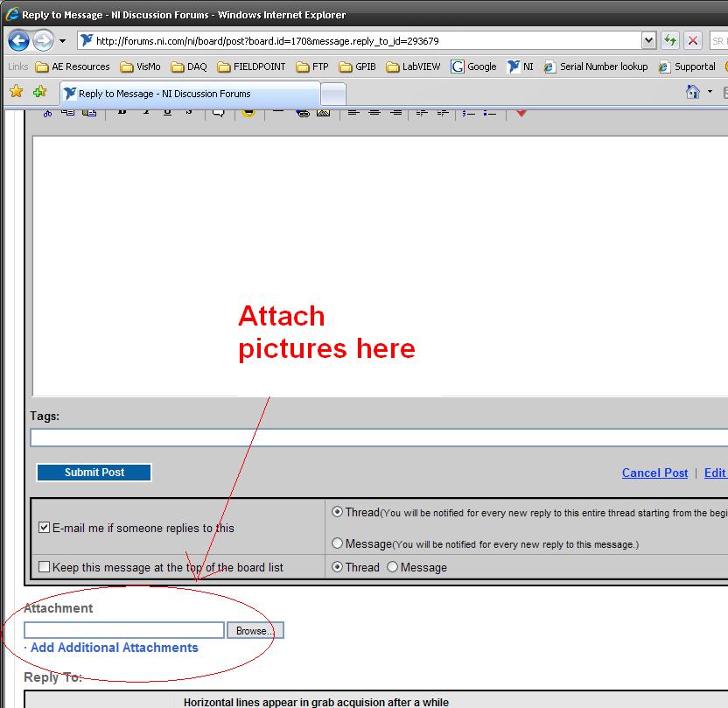Open the Google favorites link
728x708 pixels.
click(473, 67)
